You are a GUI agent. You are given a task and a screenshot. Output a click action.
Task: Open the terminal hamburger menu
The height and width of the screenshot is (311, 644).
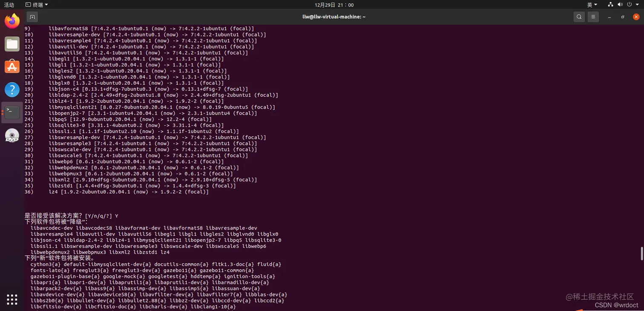coord(593,17)
